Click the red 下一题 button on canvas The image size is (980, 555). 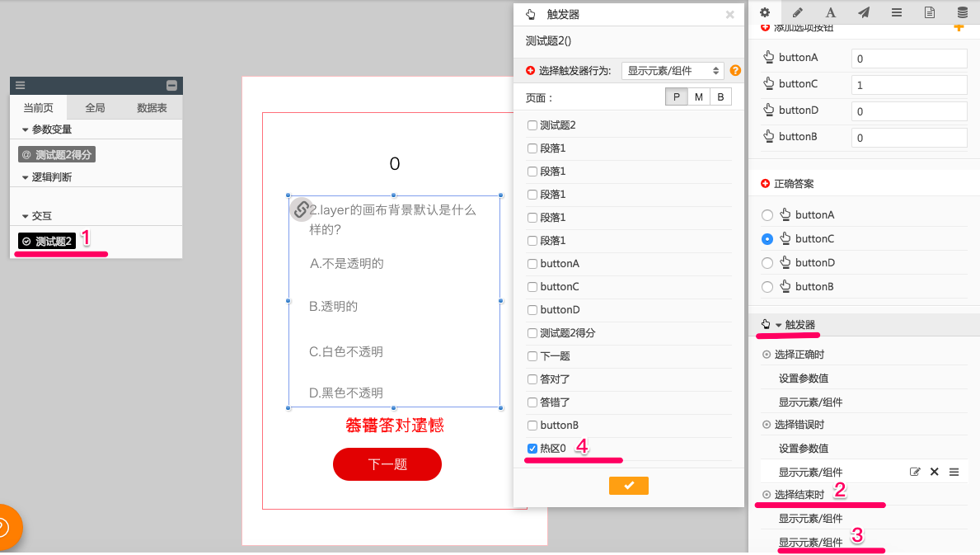[x=387, y=464]
